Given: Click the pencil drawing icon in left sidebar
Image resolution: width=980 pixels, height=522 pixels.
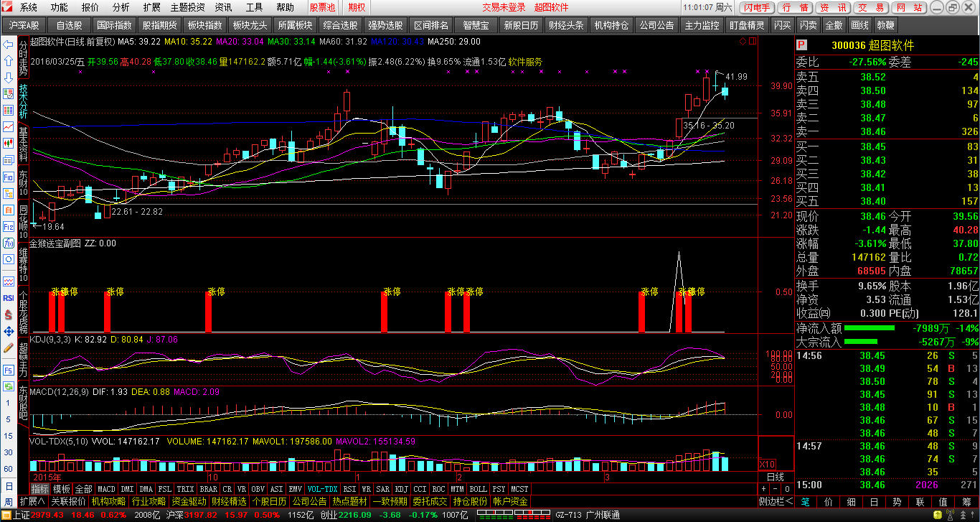Looking at the screenshot, I should tap(9, 348).
